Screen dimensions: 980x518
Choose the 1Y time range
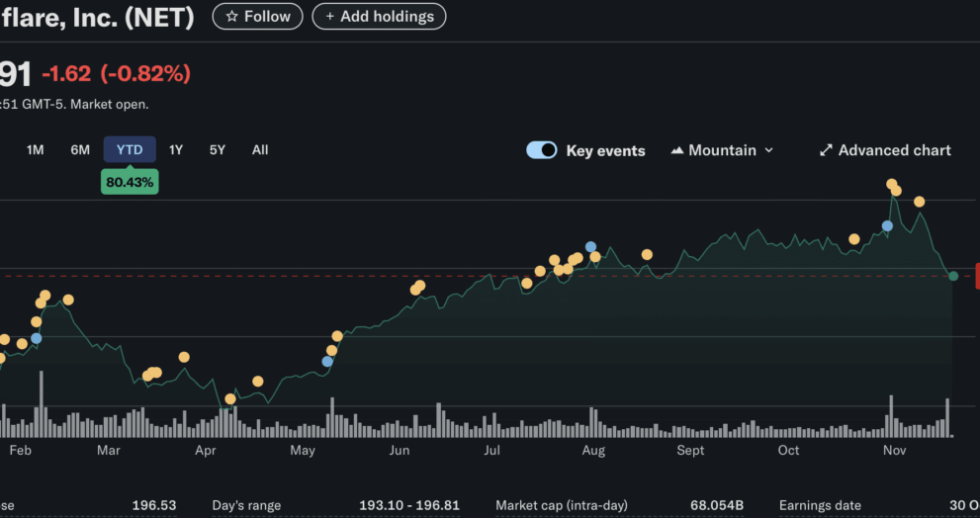point(176,150)
